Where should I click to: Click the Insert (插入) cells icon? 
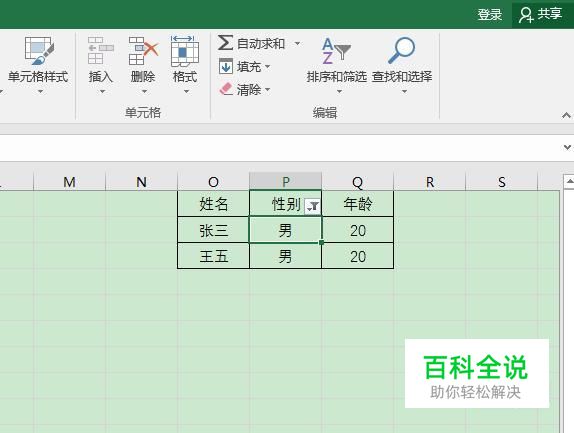101,51
